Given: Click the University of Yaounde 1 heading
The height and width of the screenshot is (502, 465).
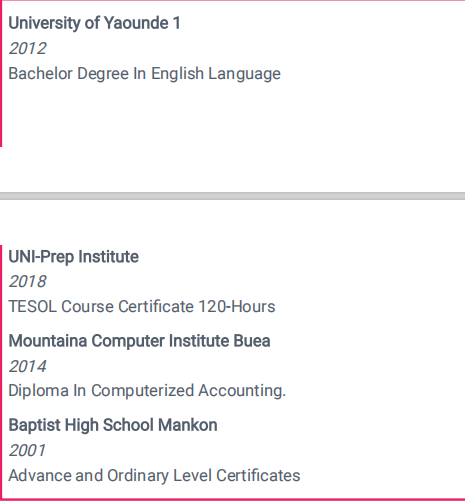Looking at the screenshot, I should (x=94, y=23).
